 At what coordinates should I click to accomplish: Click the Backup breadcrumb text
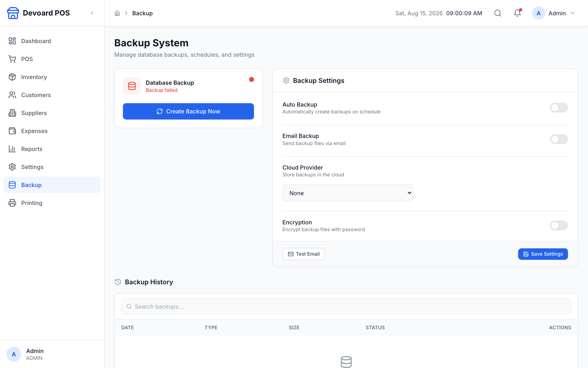click(x=142, y=13)
